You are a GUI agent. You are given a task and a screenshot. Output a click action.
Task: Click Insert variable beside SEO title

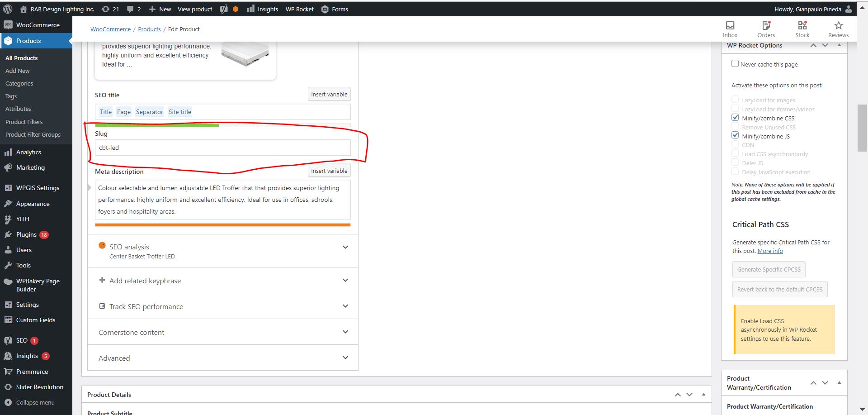click(x=329, y=94)
